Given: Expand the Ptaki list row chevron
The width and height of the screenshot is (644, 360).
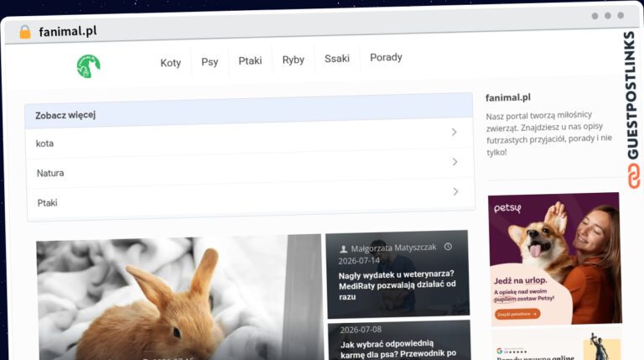Looking at the screenshot, I should (455, 191).
